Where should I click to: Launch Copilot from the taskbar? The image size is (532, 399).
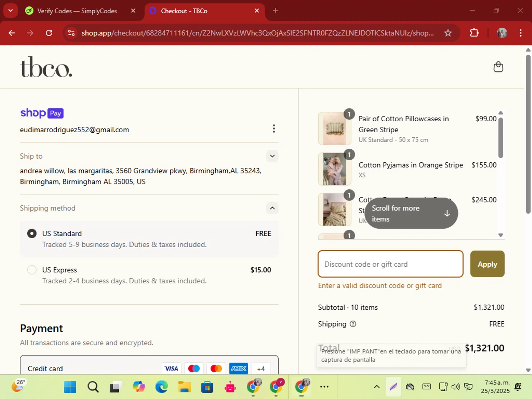tap(139, 387)
